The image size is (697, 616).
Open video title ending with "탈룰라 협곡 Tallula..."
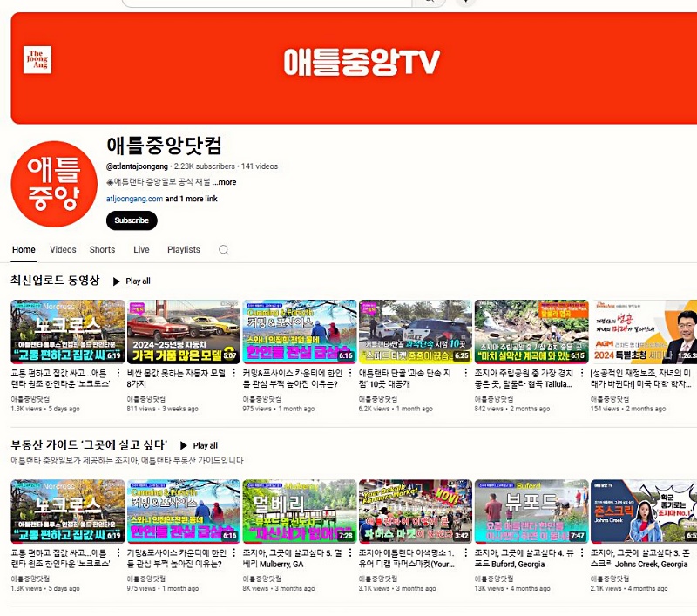(x=524, y=378)
